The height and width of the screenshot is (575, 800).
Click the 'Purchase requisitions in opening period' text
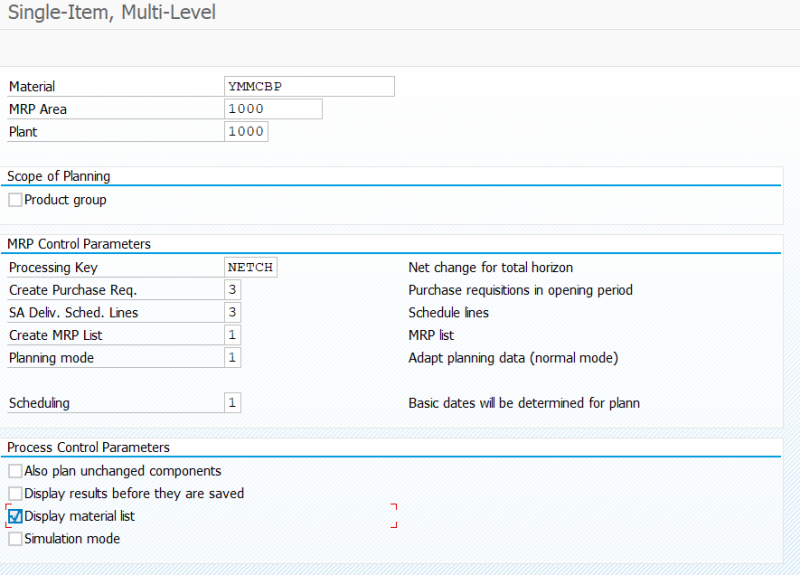click(x=520, y=290)
